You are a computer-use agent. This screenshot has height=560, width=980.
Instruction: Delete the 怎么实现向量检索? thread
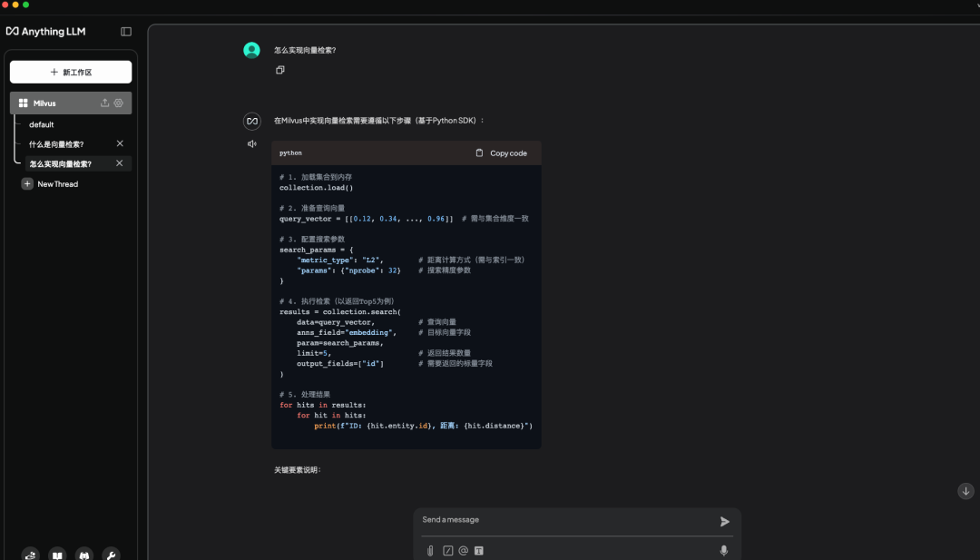[x=120, y=163]
